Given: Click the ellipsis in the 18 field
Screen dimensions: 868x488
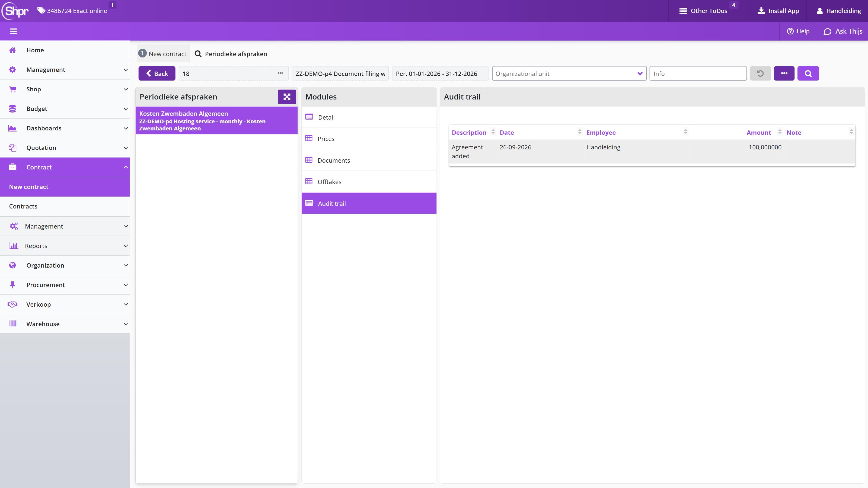Looking at the screenshot, I should point(280,73).
